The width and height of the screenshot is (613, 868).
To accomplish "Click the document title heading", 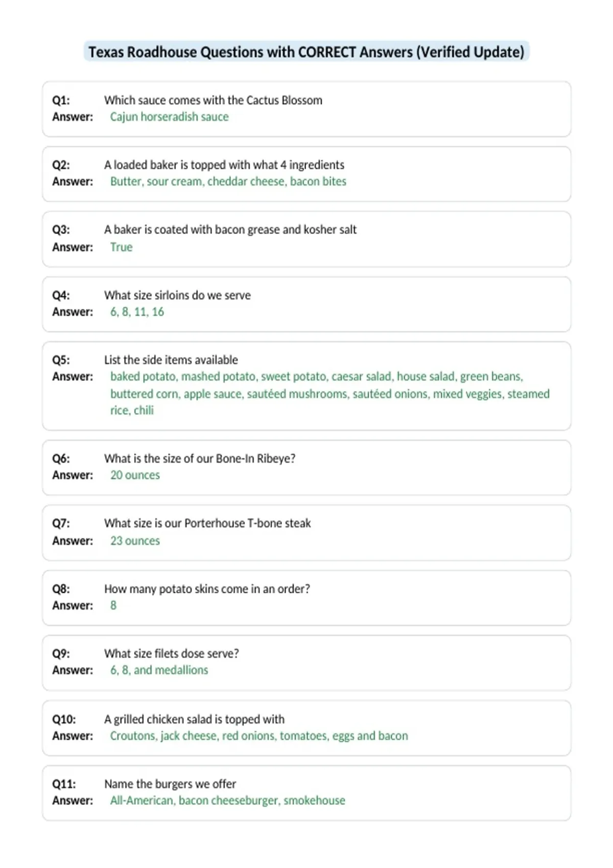I will click(x=306, y=52).
